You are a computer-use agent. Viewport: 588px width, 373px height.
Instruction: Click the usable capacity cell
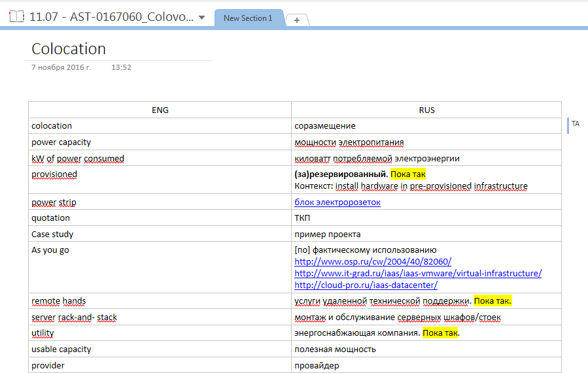click(x=160, y=349)
